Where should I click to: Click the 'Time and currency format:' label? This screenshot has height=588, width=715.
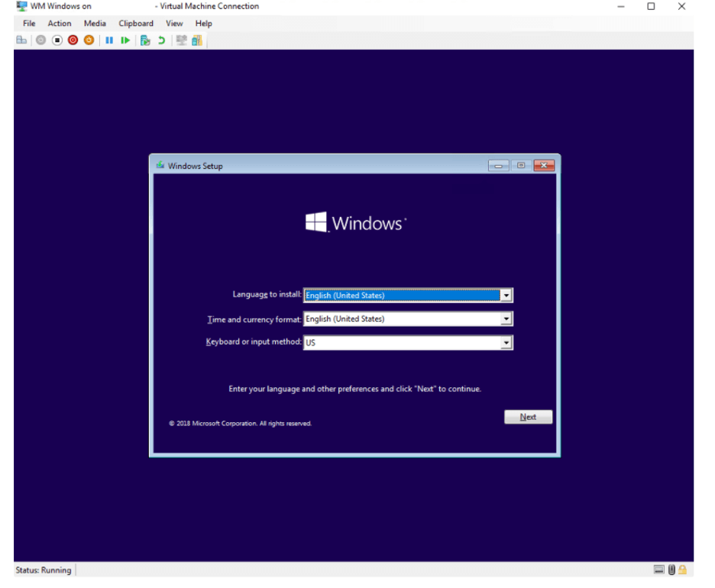254,319
